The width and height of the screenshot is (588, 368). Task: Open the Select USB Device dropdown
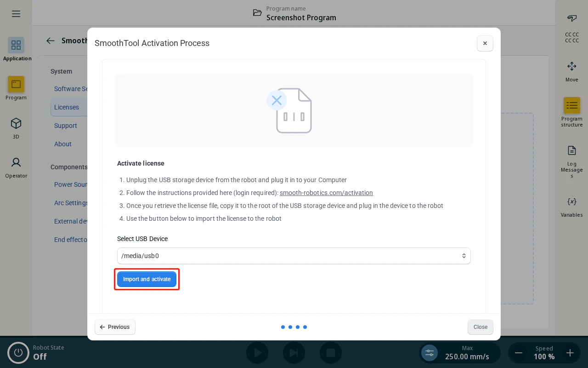(x=294, y=256)
